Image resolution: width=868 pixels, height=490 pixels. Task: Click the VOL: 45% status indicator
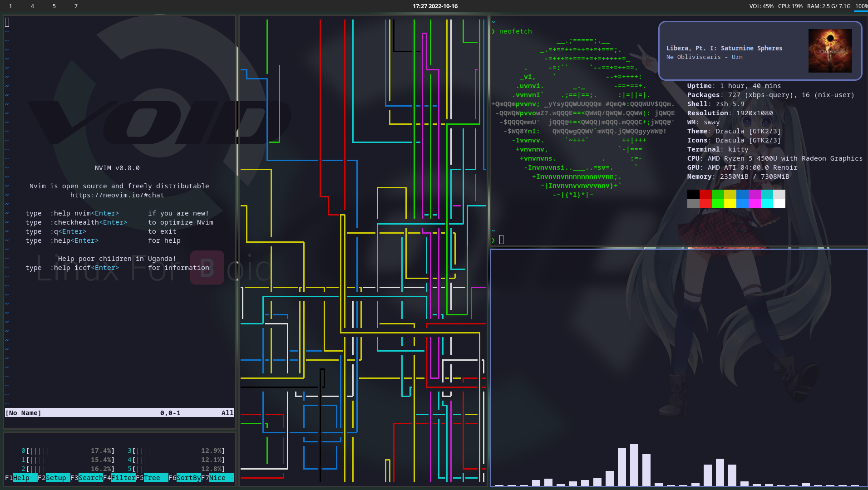pos(761,6)
